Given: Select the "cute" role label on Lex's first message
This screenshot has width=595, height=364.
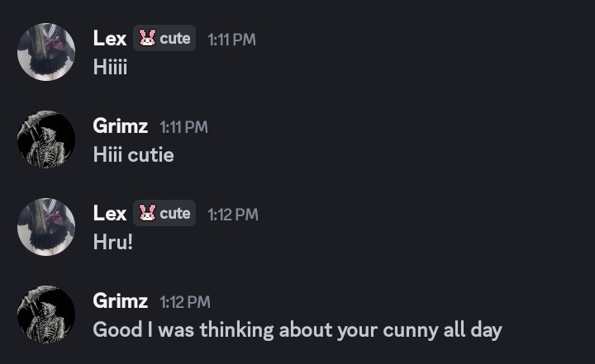Looking at the screenshot, I should [x=175, y=38].
